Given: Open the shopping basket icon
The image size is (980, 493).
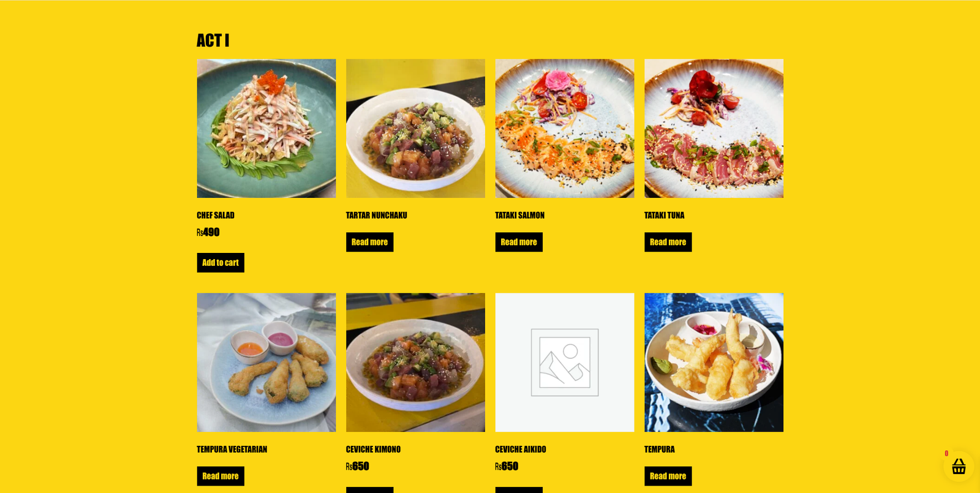Looking at the screenshot, I should click(x=959, y=467).
